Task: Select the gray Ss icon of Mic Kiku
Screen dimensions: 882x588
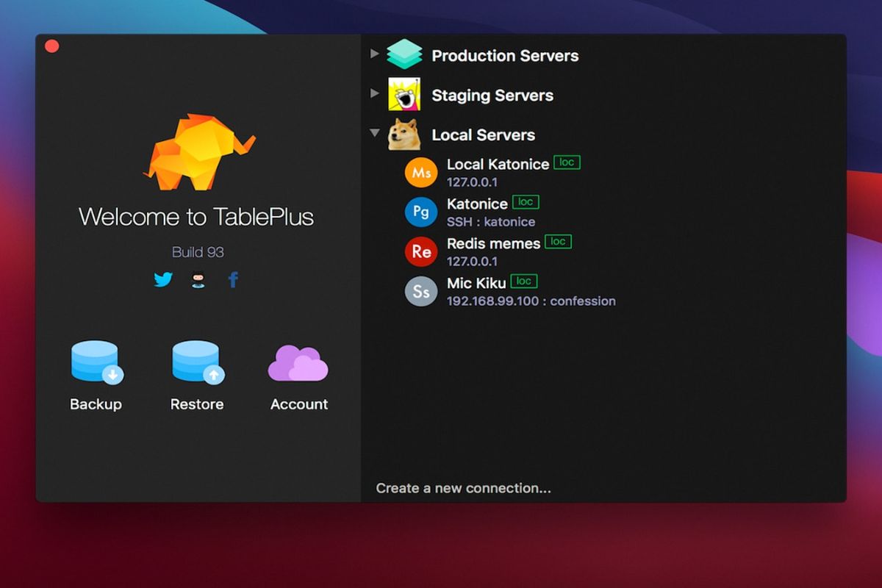Action: [x=421, y=292]
